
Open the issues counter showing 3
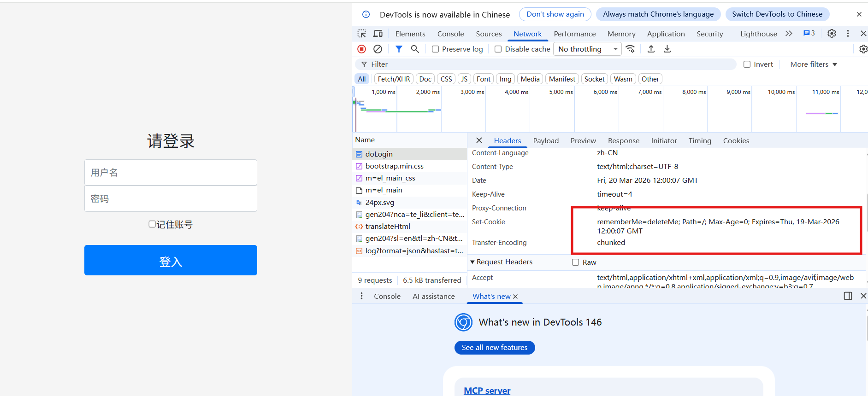(809, 33)
